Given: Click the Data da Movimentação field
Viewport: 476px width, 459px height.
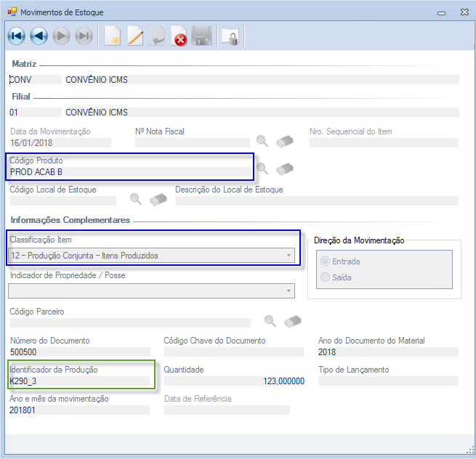Looking at the screenshot, I should point(60,143).
